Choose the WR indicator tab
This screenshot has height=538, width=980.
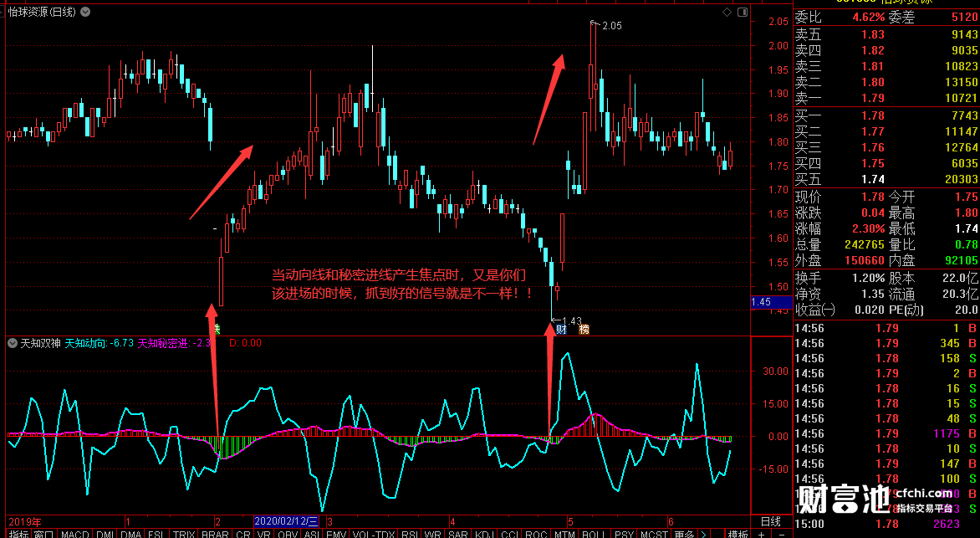[x=433, y=535]
